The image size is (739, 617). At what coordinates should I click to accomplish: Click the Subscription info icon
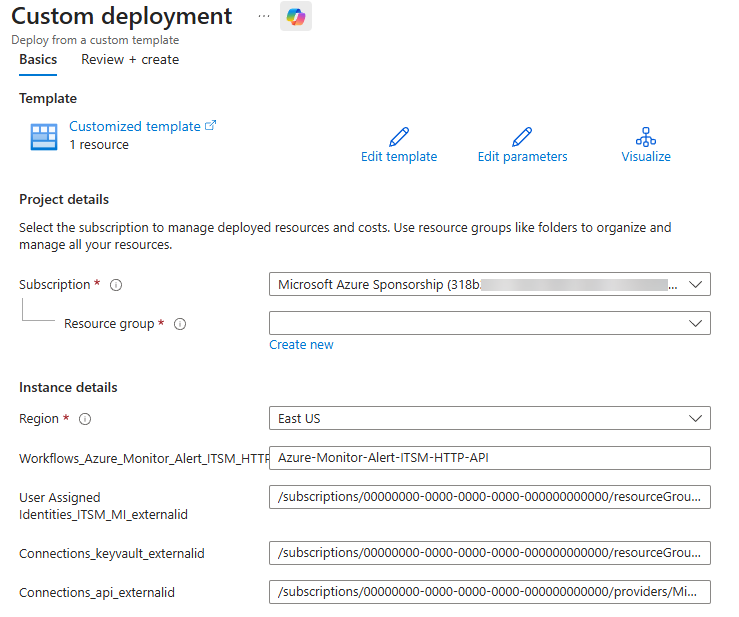point(116,285)
